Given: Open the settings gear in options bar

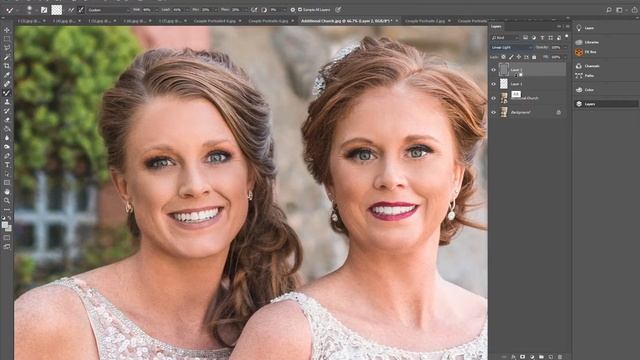Looking at the screenshot, I should (293, 9).
